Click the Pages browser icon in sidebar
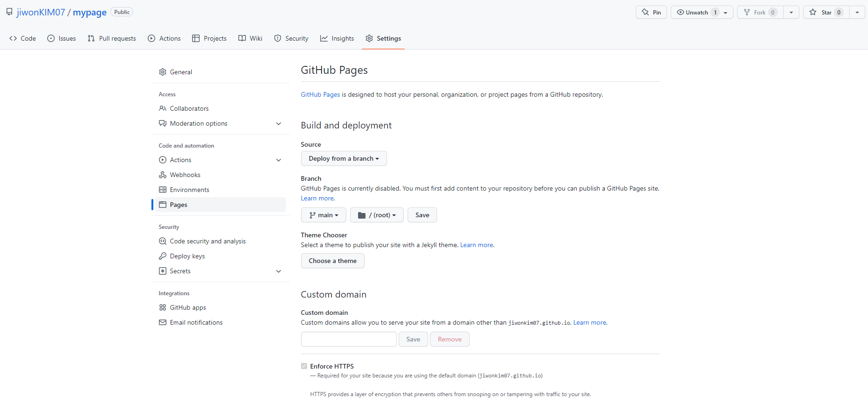Image resolution: width=868 pixels, height=398 pixels. [x=163, y=205]
